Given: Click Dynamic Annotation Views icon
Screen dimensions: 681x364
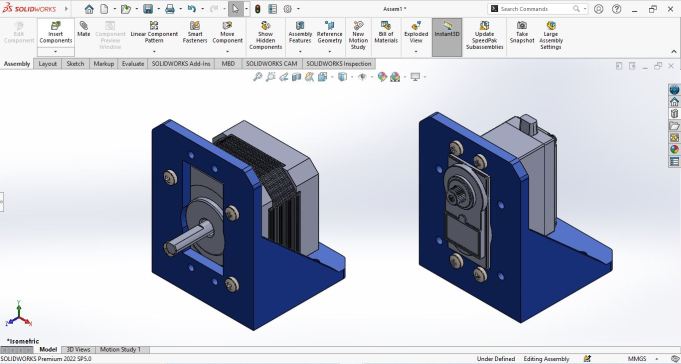Looking at the screenshot, I should [x=309, y=77].
